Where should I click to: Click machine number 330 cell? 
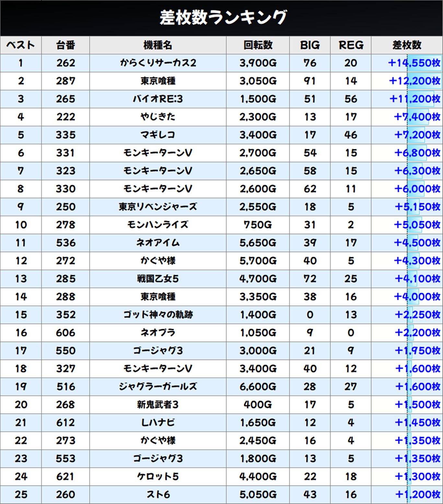pyautogui.click(x=66, y=189)
